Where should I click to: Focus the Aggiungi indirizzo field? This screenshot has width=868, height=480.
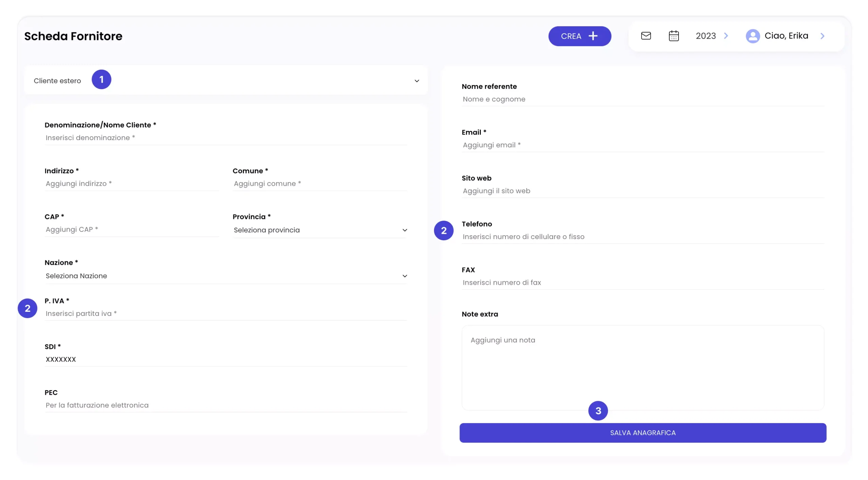pyautogui.click(x=132, y=183)
